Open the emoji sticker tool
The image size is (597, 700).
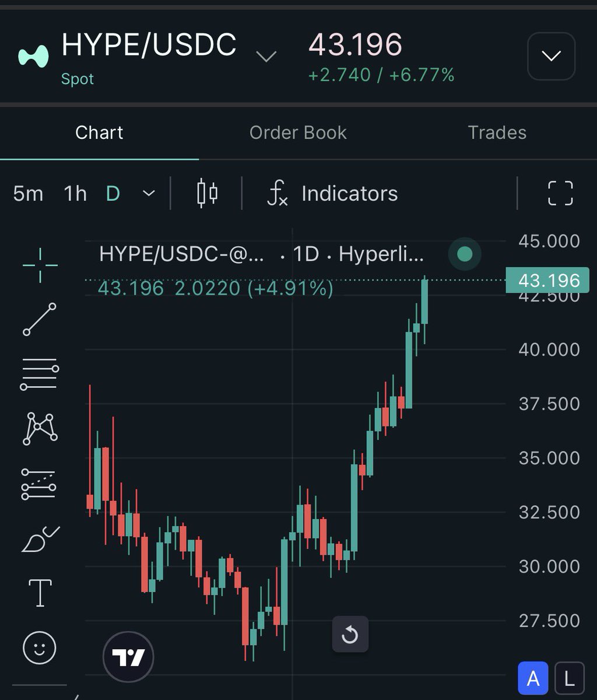click(40, 647)
